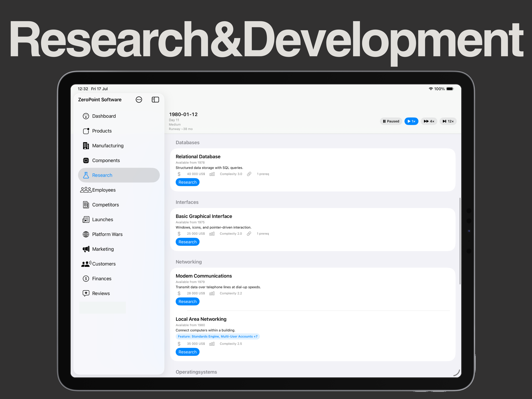
Task: Click the Wi-Fi status icon
Action: 431,89
